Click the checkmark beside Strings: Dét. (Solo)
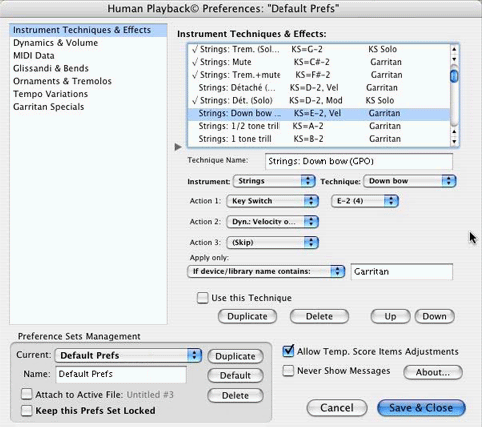The image size is (482, 427). pyautogui.click(x=195, y=100)
